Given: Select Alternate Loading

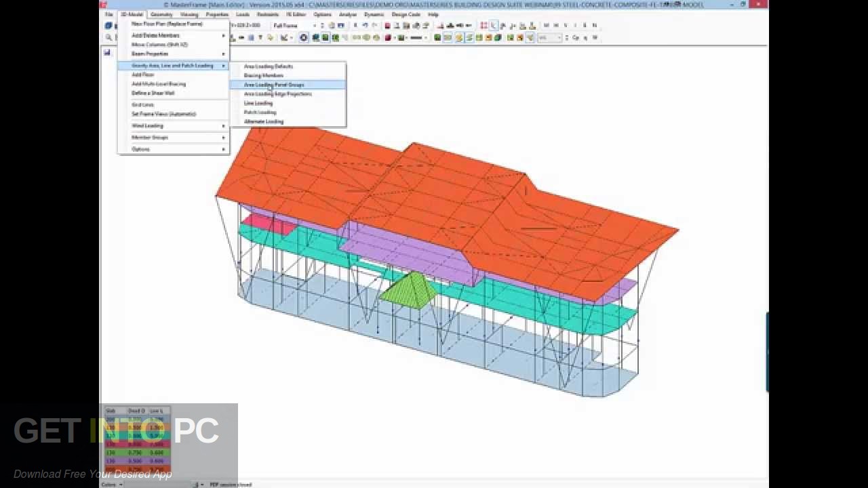Looking at the screenshot, I should point(264,121).
